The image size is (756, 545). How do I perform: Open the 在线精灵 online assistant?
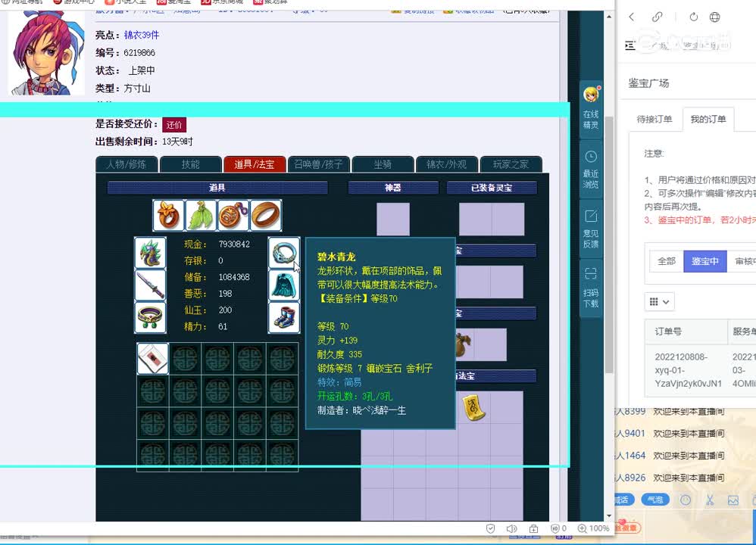(591, 109)
